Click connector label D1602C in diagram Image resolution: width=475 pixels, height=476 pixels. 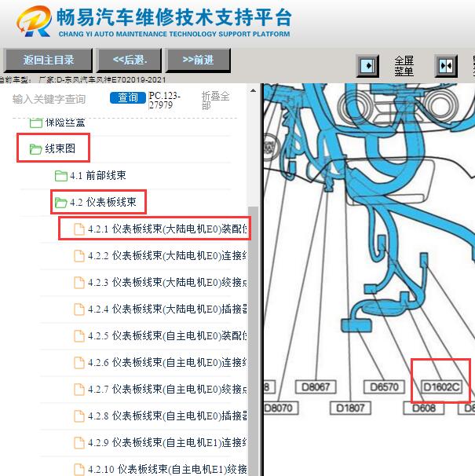(441, 387)
